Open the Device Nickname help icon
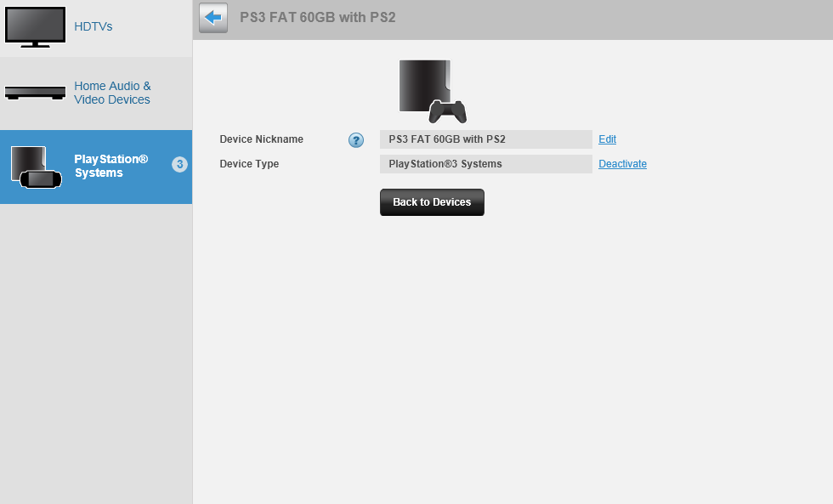This screenshot has width=833, height=504. click(356, 140)
